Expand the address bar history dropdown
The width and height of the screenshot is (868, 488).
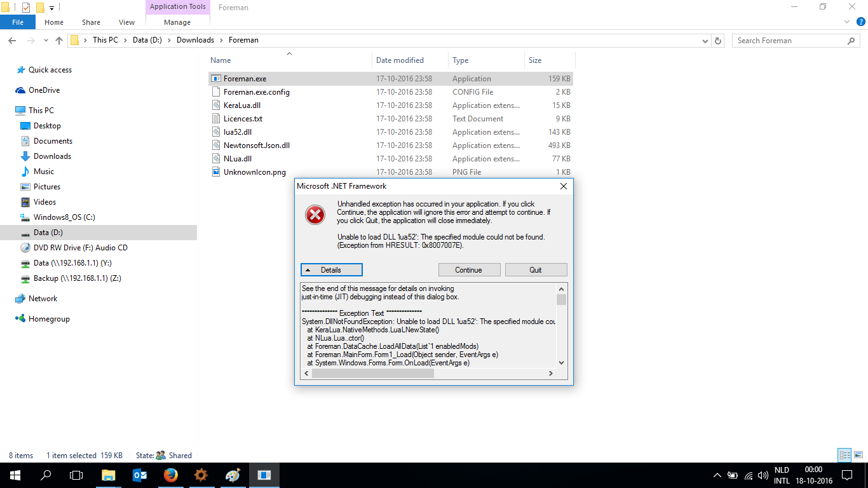click(705, 41)
